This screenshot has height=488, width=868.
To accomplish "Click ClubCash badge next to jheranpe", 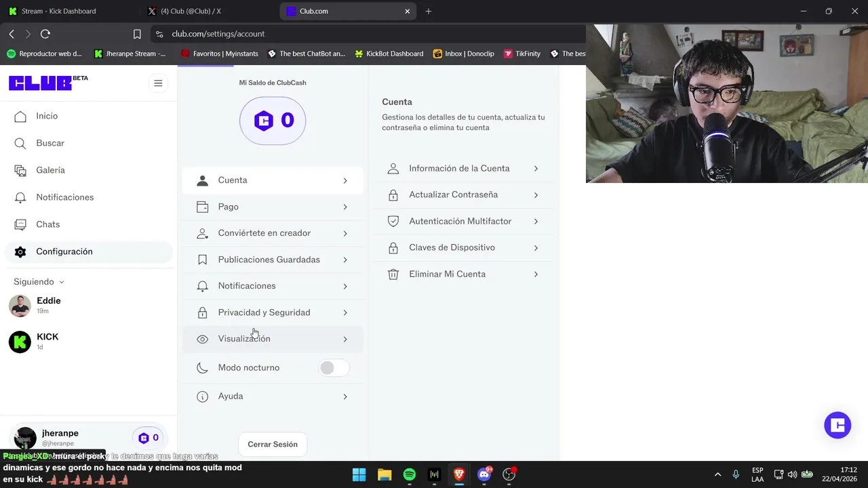I will coord(149,438).
